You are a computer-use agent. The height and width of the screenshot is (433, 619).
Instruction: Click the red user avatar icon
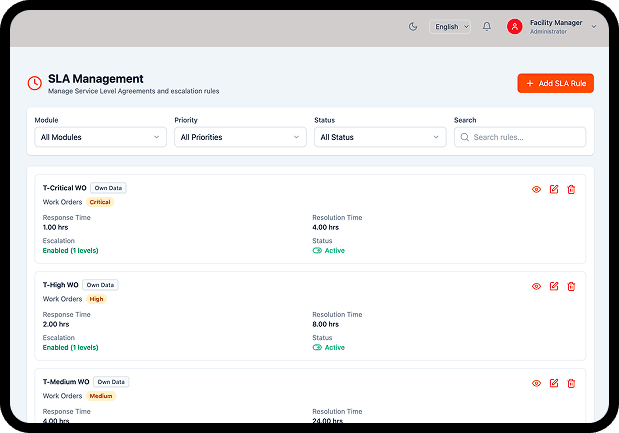click(x=514, y=26)
